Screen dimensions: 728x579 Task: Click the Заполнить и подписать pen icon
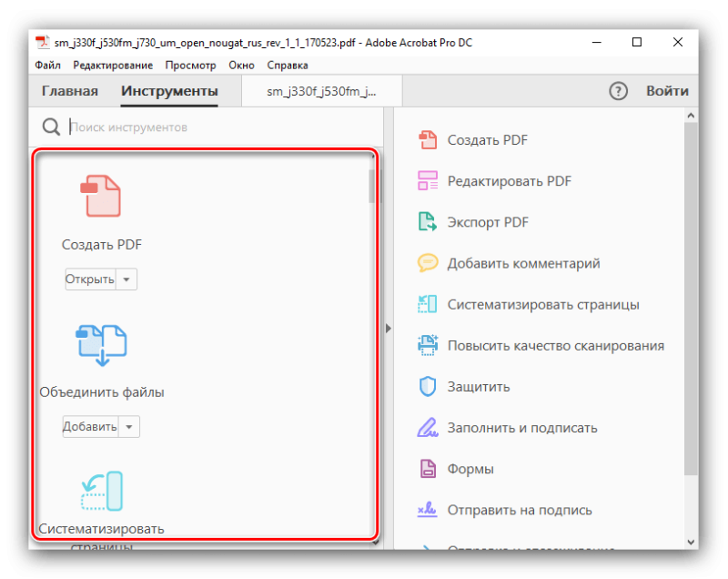(x=428, y=428)
